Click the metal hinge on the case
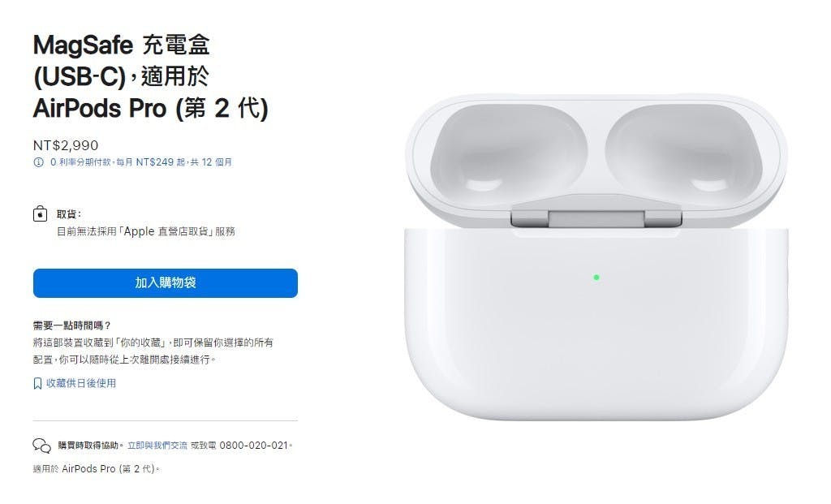831x504 pixels. coord(596,218)
